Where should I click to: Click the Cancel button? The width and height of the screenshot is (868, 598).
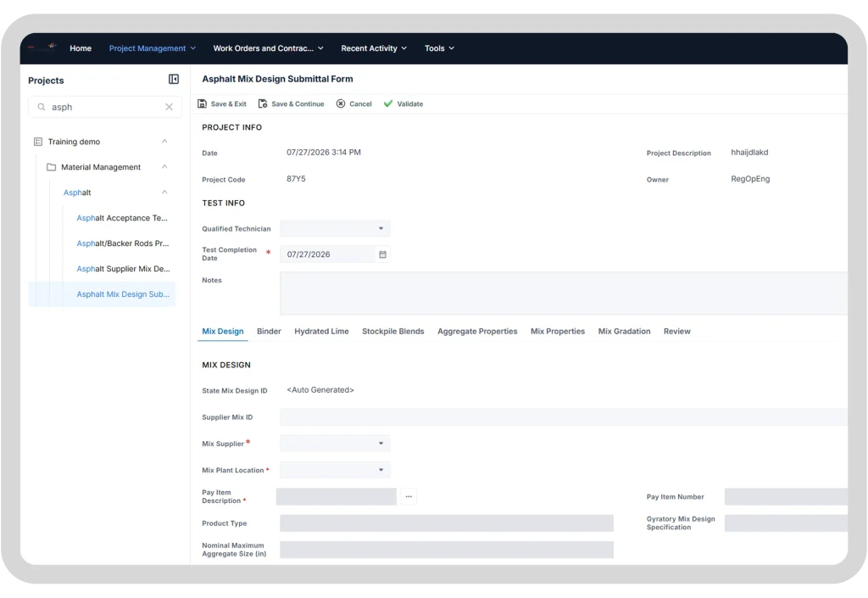pos(353,103)
